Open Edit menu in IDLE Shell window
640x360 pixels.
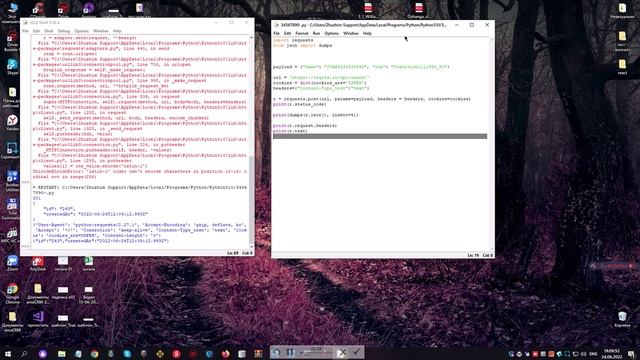point(36,31)
